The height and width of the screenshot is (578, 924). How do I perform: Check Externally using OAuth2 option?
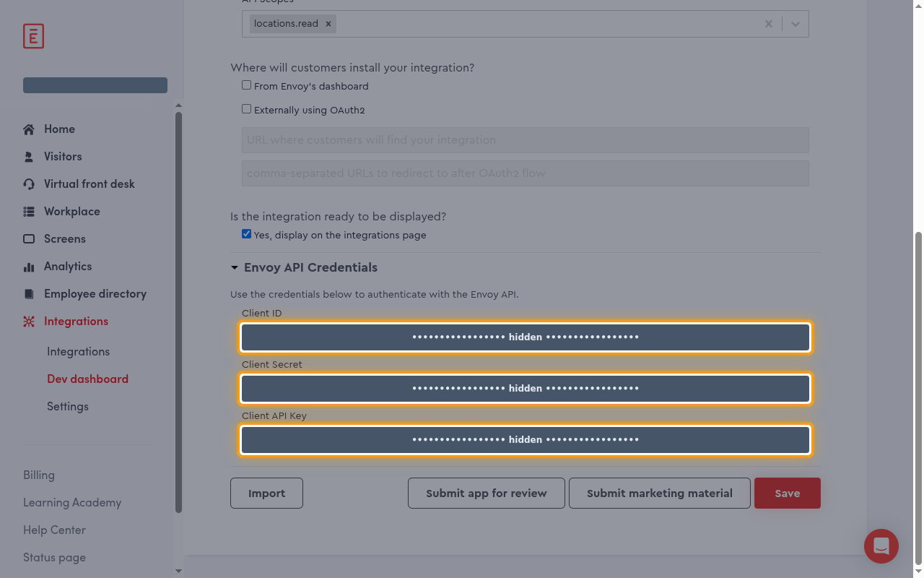coord(246,109)
